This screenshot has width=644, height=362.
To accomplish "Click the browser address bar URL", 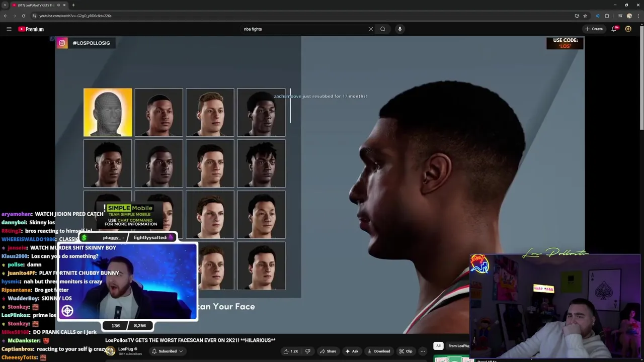I will pos(75,16).
